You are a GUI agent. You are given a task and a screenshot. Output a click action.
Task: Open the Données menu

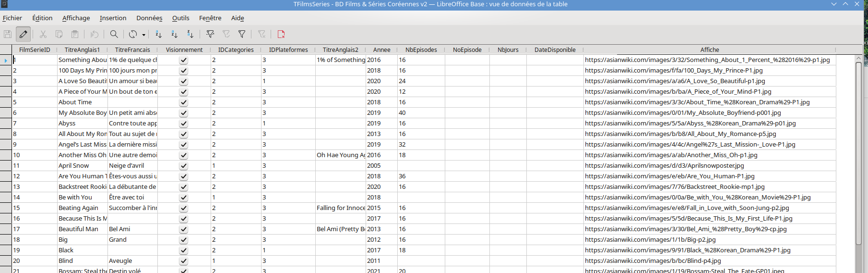point(149,18)
